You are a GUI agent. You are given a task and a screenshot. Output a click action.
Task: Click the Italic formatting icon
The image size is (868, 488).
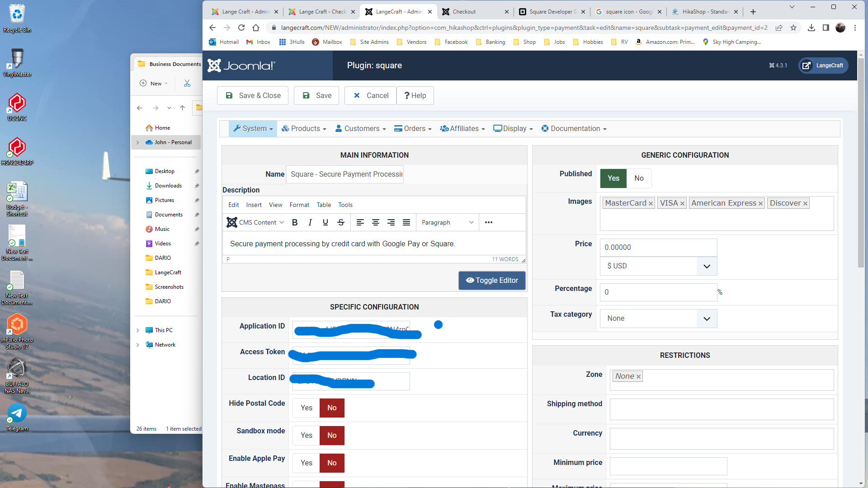coord(310,222)
